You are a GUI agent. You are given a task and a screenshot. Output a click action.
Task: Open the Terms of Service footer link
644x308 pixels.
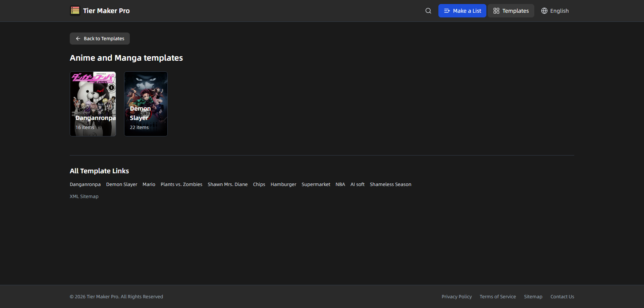coord(498,297)
